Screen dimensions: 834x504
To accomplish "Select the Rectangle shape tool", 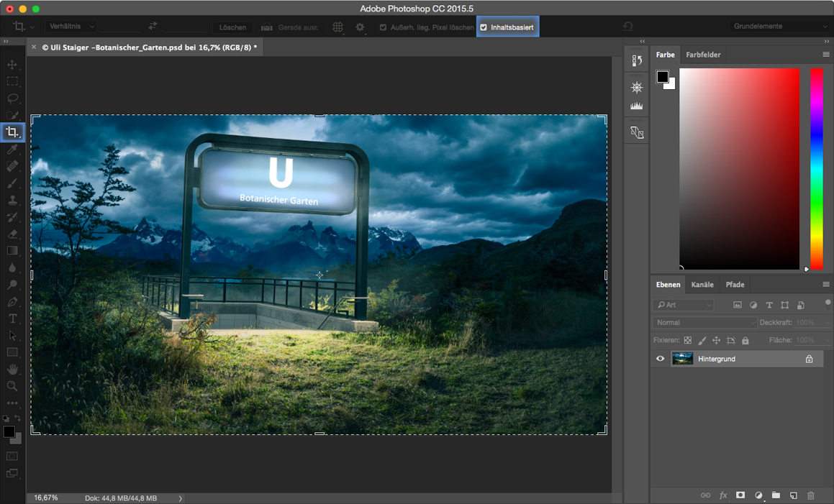I will pos(12,352).
